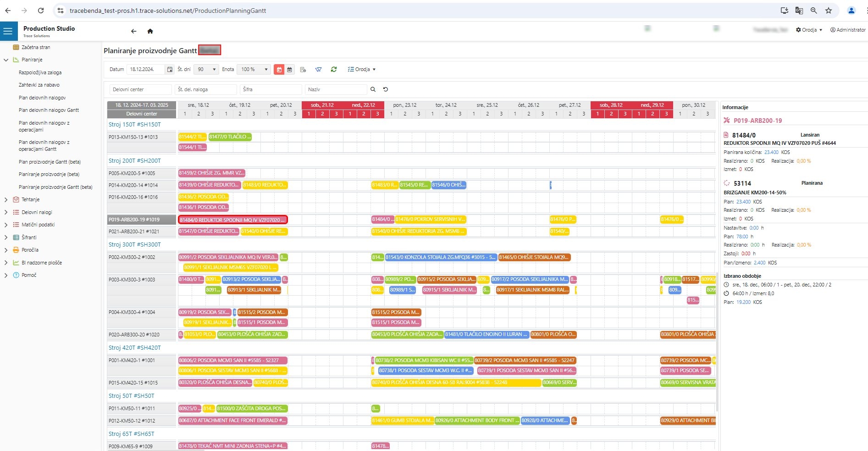Click the reset filters undo icon
Viewport: 868px width, 451px height.
click(386, 89)
